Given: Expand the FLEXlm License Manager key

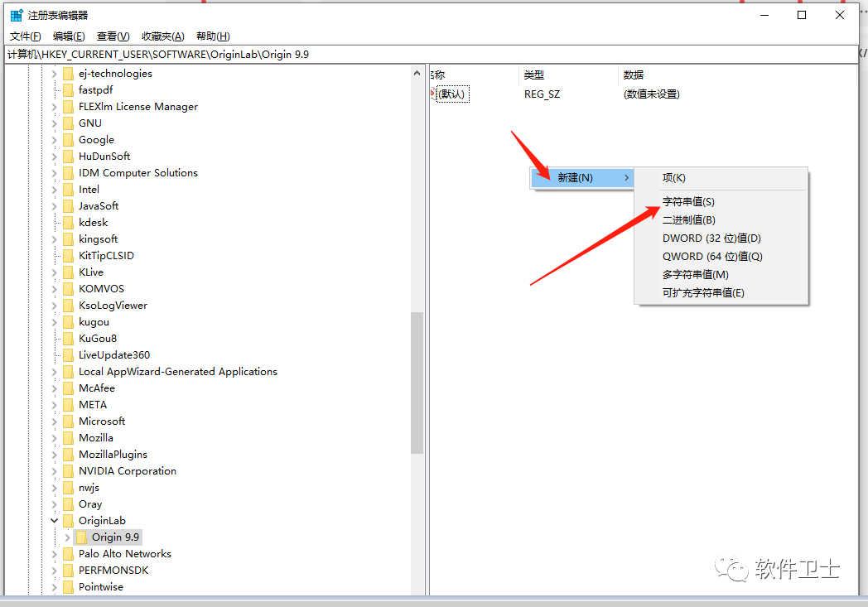Looking at the screenshot, I should coord(55,107).
